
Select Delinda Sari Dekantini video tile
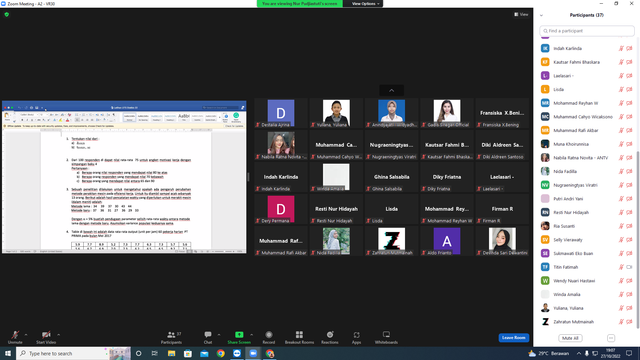[502, 241]
